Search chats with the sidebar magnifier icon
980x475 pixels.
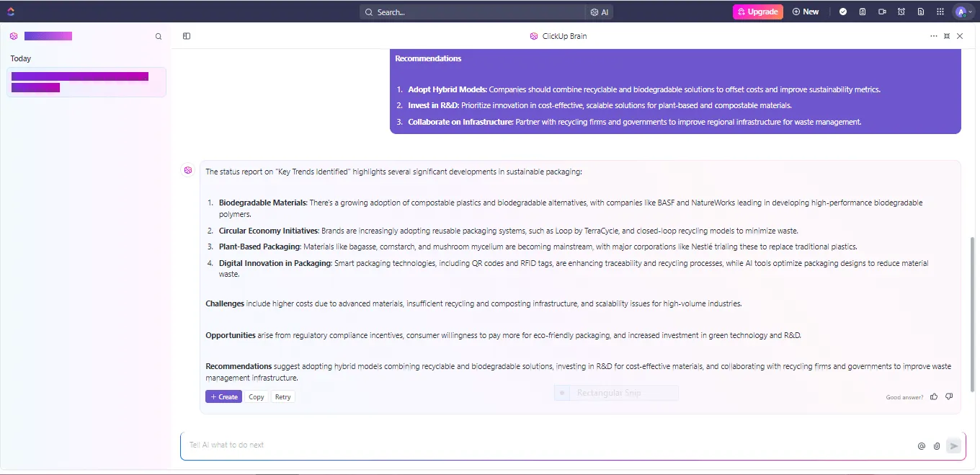tap(159, 36)
